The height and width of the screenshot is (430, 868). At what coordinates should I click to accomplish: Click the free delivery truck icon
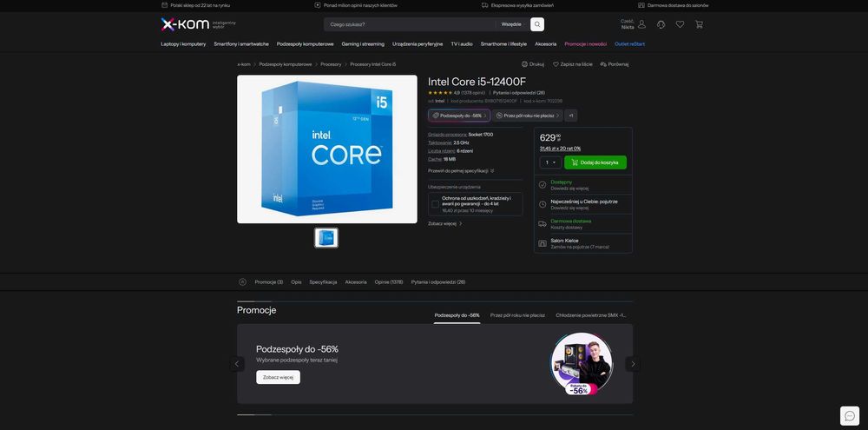pos(542,223)
